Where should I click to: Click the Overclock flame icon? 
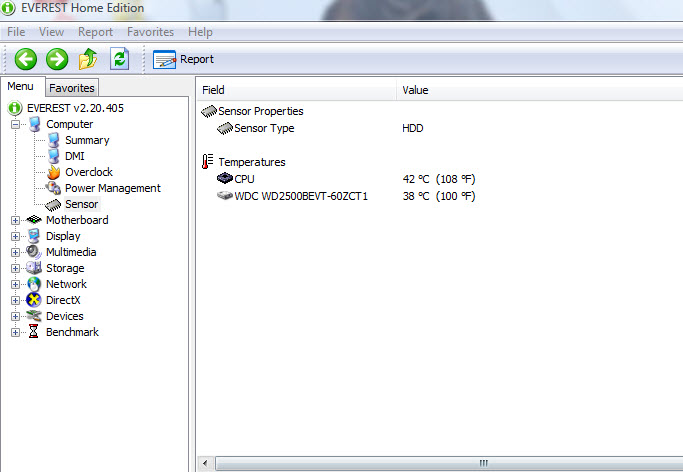pyautogui.click(x=54, y=172)
